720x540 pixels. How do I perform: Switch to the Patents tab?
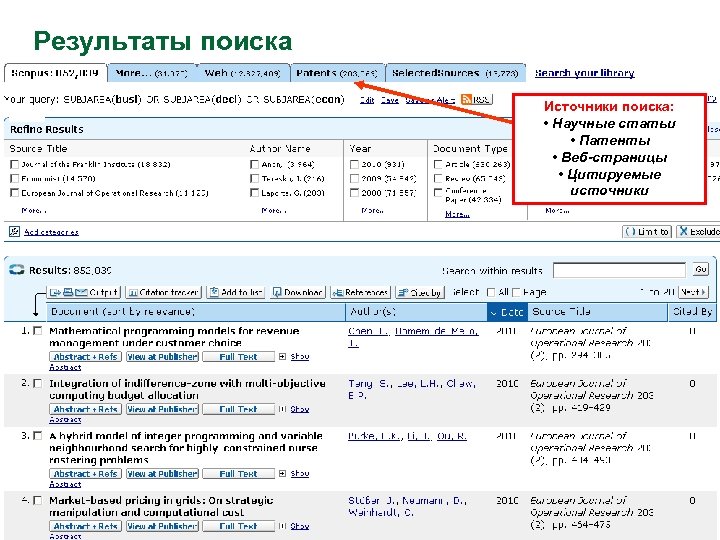(x=337, y=73)
